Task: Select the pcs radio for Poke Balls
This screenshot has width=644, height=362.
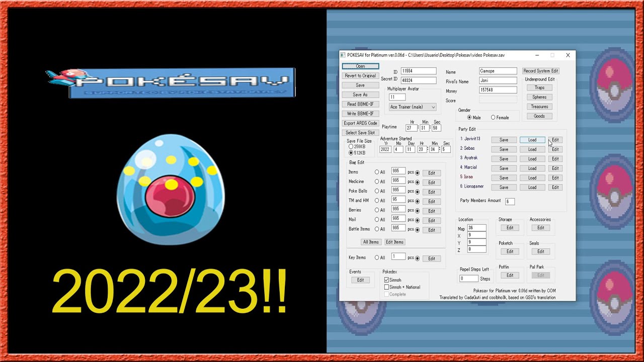Action: pos(417,192)
